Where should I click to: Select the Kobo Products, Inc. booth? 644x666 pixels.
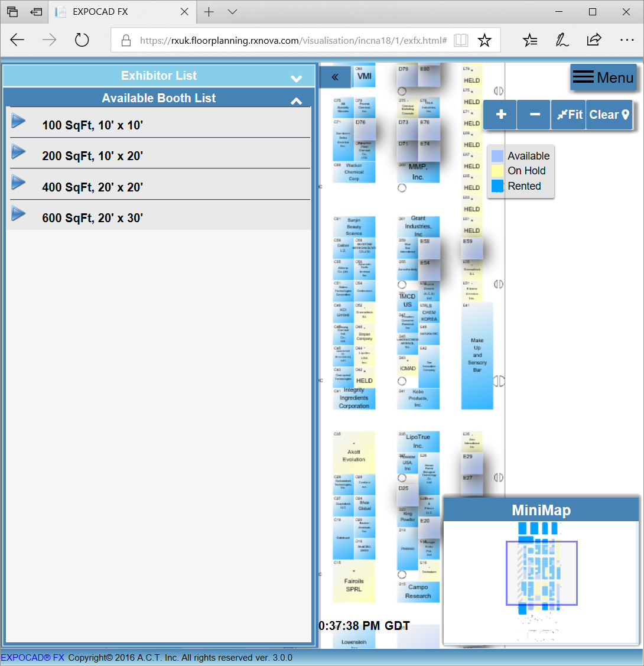click(x=418, y=398)
